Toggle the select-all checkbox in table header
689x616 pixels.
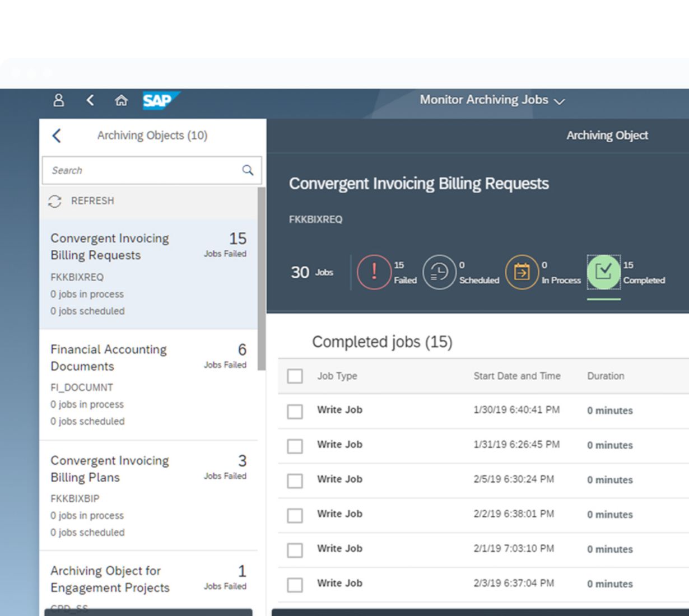tap(295, 376)
